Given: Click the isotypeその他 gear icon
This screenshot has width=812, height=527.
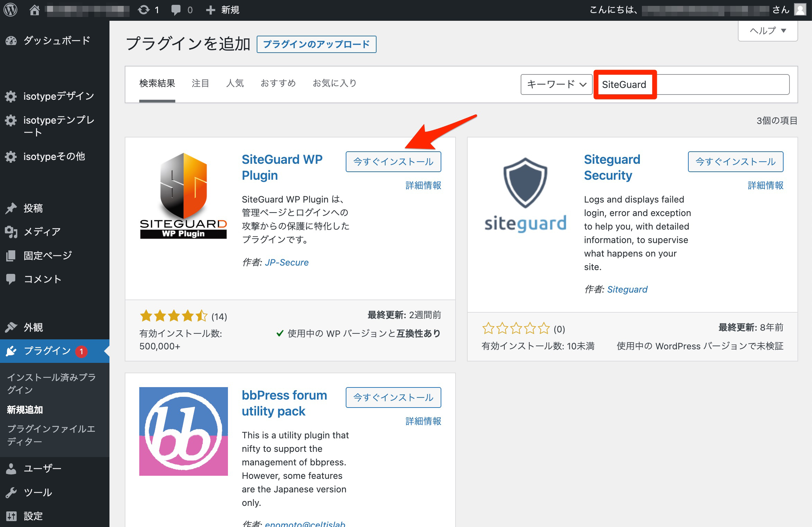Looking at the screenshot, I should tap(11, 157).
